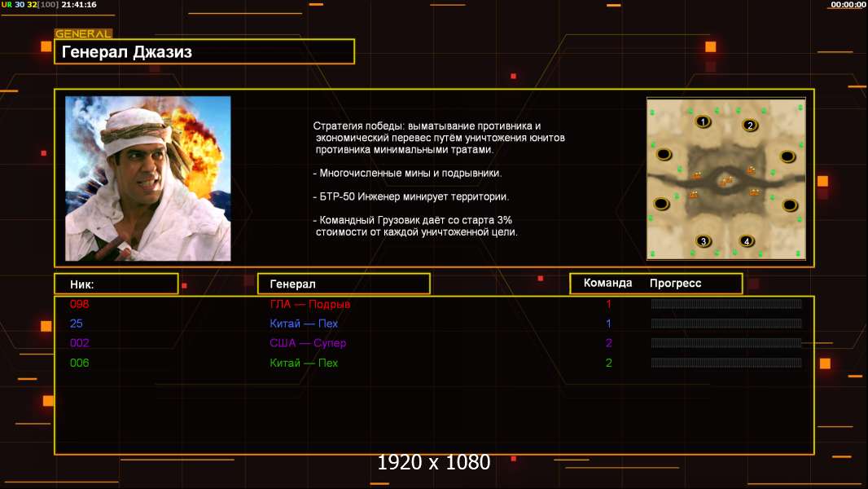Click США — Супер general entry
This screenshot has height=489, width=868.
coord(308,343)
